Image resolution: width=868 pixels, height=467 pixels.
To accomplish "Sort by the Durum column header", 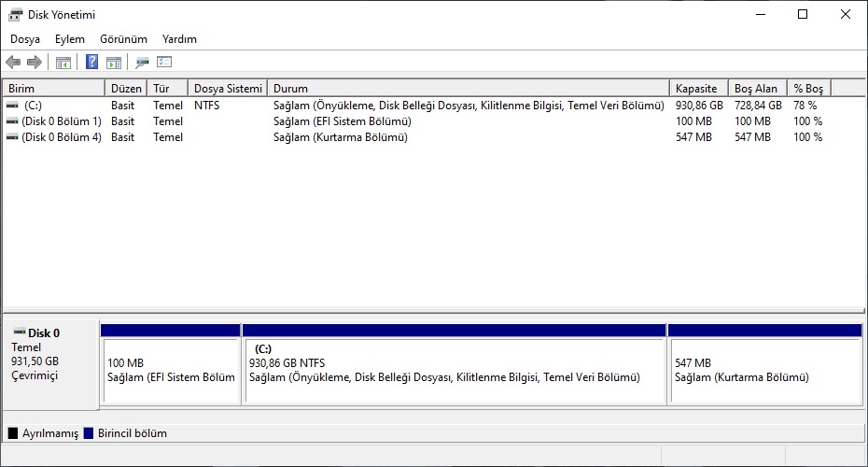I will pyautogui.click(x=469, y=89).
